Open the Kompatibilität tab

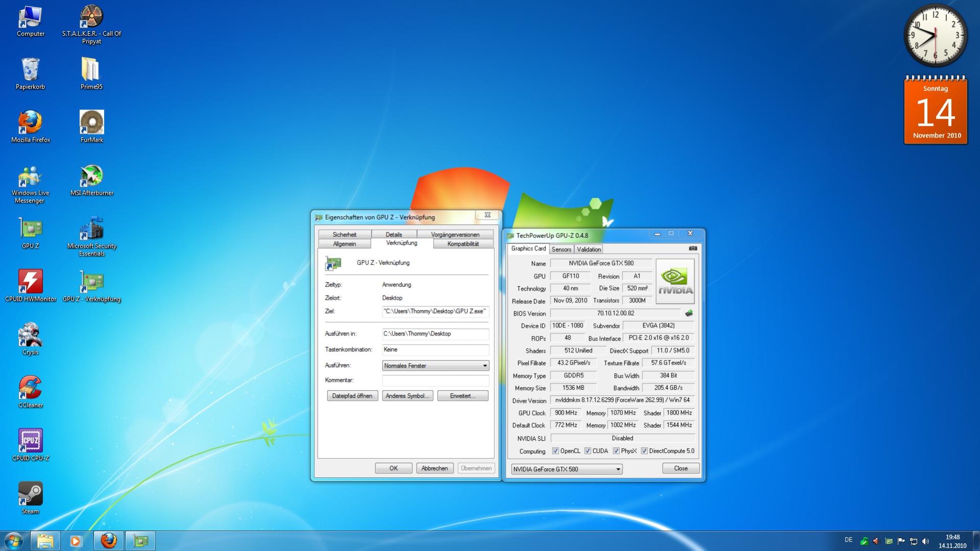(463, 244)
